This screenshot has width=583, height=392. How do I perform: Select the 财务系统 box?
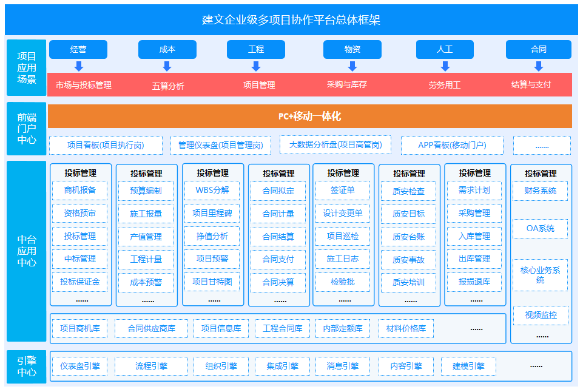pyautogui.click(x=540, y=191)
